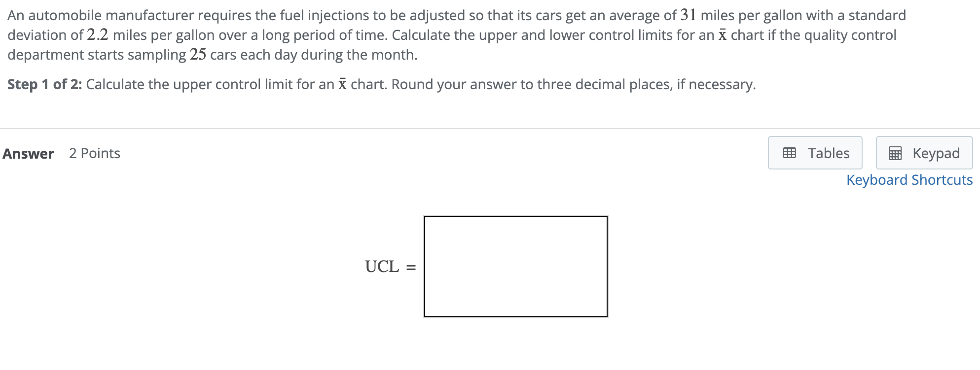Click the problem statement text area
This screenshot has height=370, width=980.
(444, 34)
